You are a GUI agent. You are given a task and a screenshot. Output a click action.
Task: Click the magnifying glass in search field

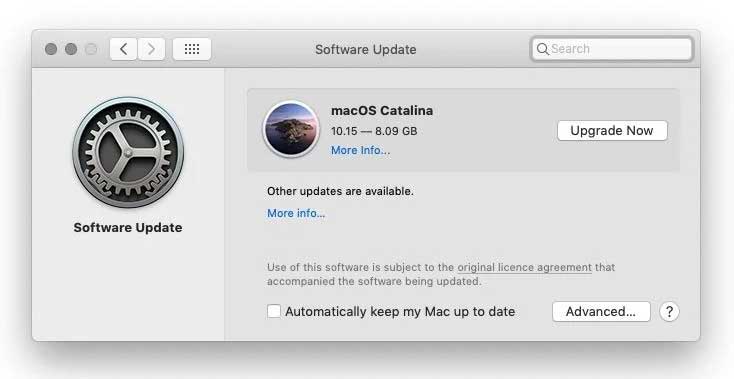coord(543,49)
